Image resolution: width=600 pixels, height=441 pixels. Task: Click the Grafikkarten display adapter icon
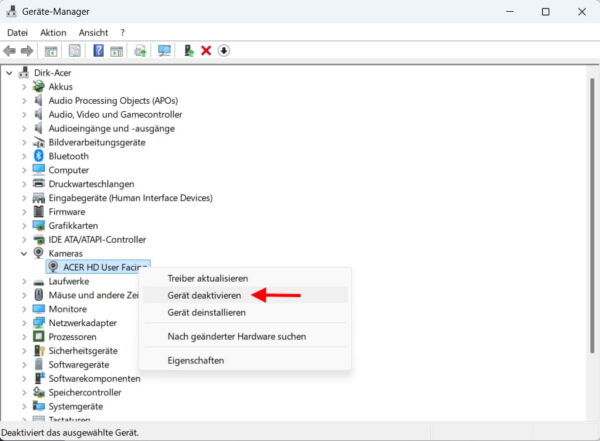click(39, 225)
